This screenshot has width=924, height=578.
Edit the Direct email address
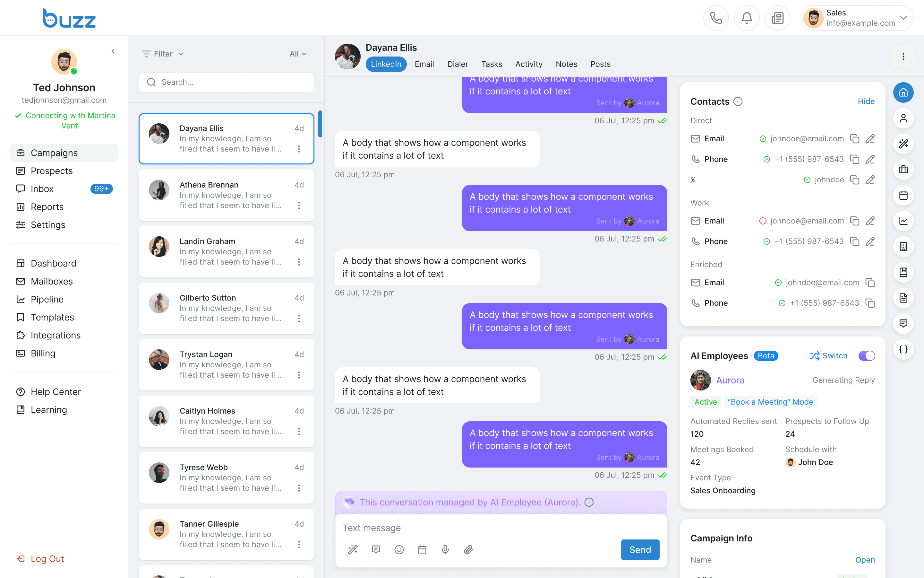click(x=870, y=139)
